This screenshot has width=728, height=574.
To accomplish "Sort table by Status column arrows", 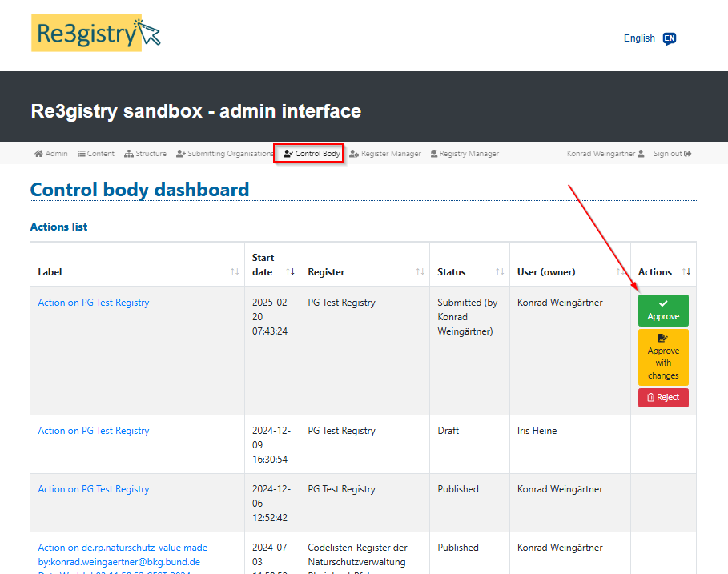I will pos(500,272).
